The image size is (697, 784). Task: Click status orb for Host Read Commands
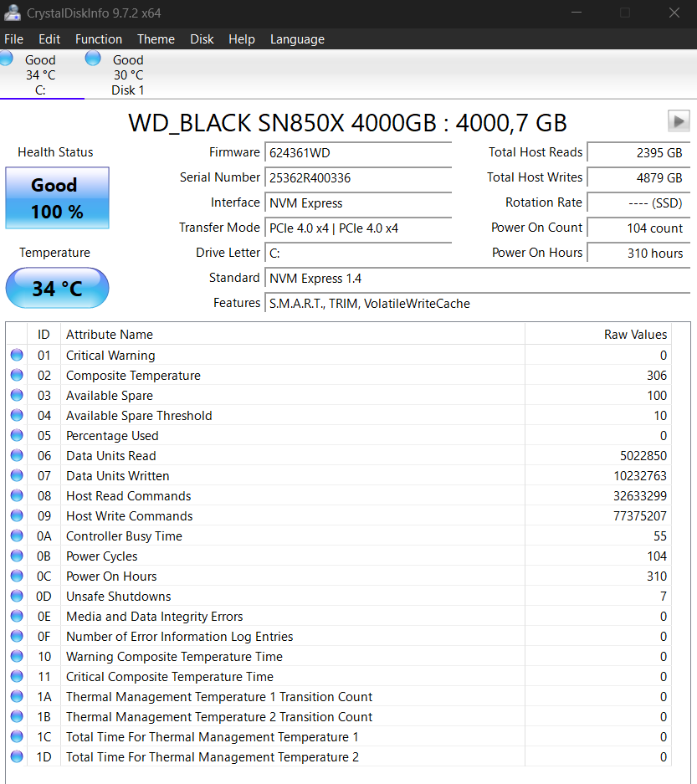17,495
